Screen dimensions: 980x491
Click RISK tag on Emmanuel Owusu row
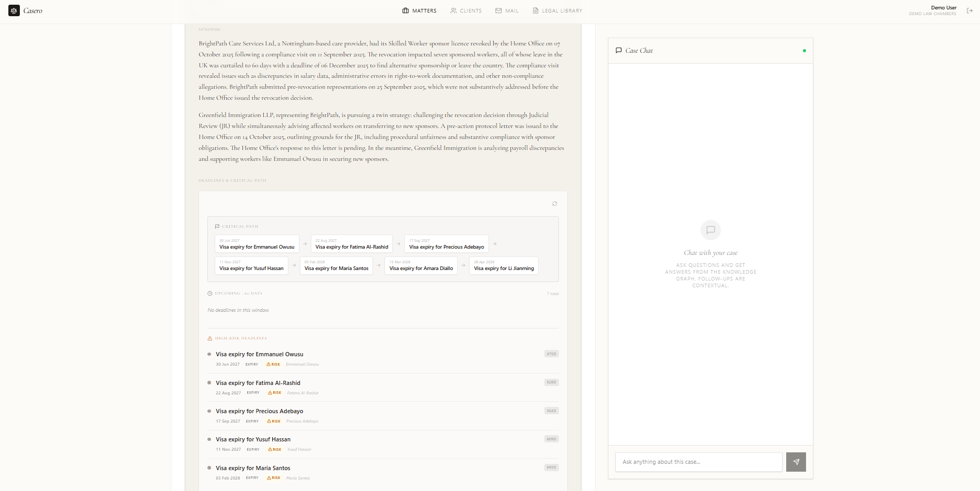click(273, 365)
